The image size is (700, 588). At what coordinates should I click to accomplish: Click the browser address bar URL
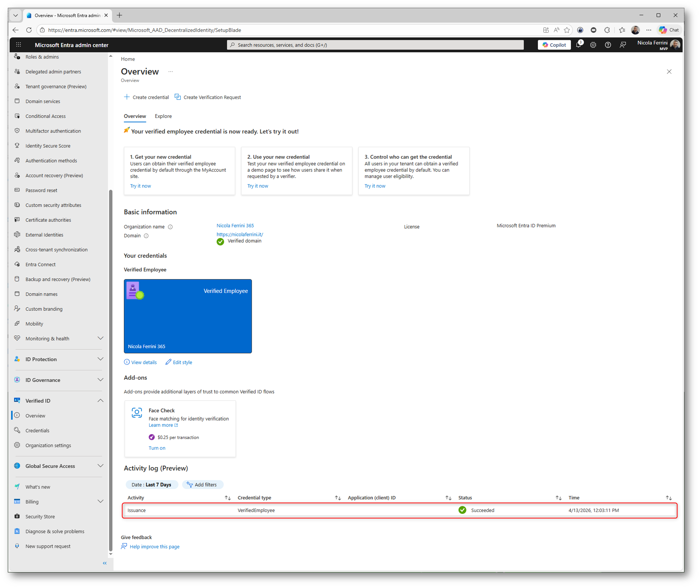click(x=145, y=30)
